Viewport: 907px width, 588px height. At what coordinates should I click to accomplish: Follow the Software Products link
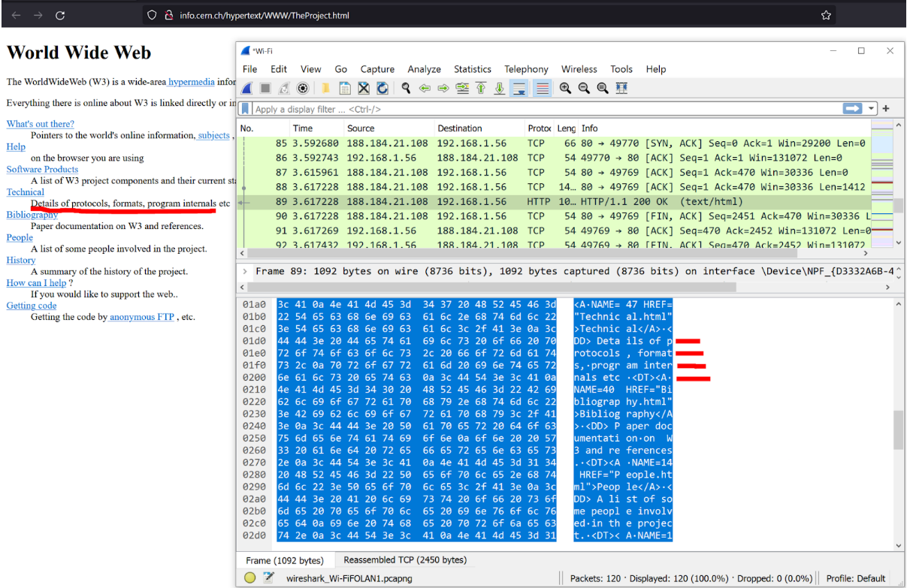coord(42,169)
